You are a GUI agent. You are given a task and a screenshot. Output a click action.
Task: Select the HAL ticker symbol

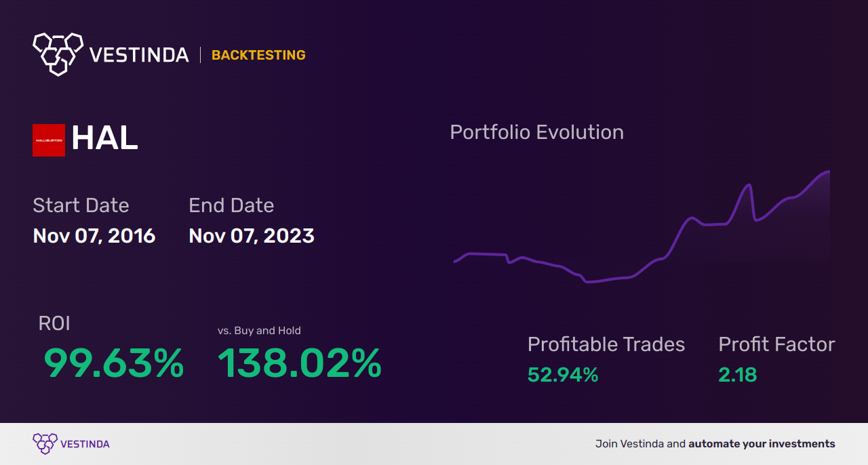click(x=104, y=139)
